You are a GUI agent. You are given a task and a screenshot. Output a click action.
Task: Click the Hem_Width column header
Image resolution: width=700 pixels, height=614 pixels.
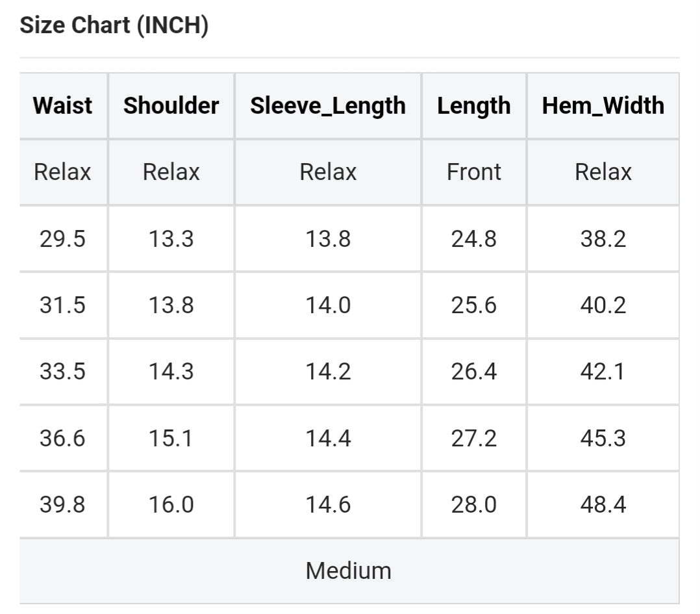click(603, 106)
